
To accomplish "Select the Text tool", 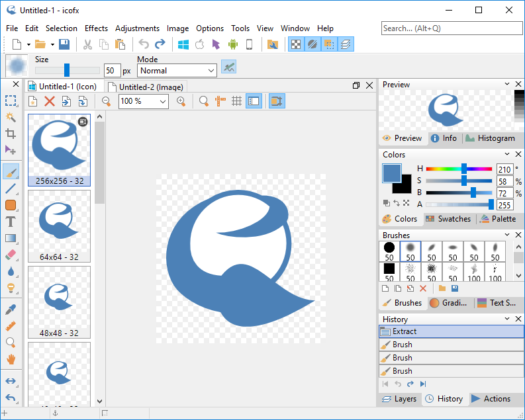I will [x=11, y=222].
